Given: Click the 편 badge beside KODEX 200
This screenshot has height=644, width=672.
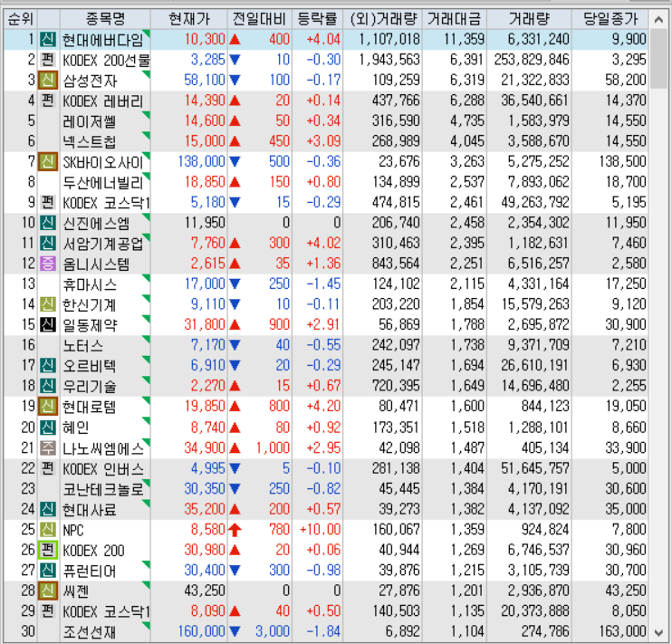Looking at the screenshot, I should pos(48,550).
